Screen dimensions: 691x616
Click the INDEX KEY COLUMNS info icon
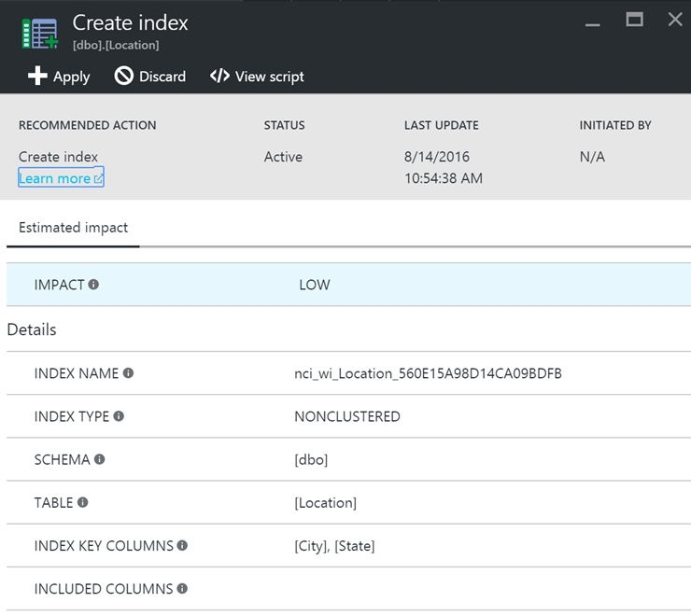(x=182, y=545)
